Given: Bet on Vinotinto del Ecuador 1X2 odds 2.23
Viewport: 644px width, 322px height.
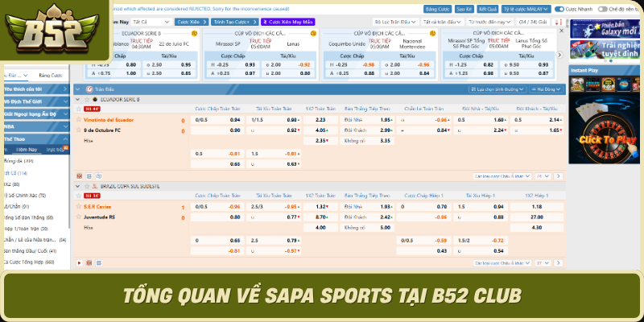Looking at the screenshot, I should point(320,119).
